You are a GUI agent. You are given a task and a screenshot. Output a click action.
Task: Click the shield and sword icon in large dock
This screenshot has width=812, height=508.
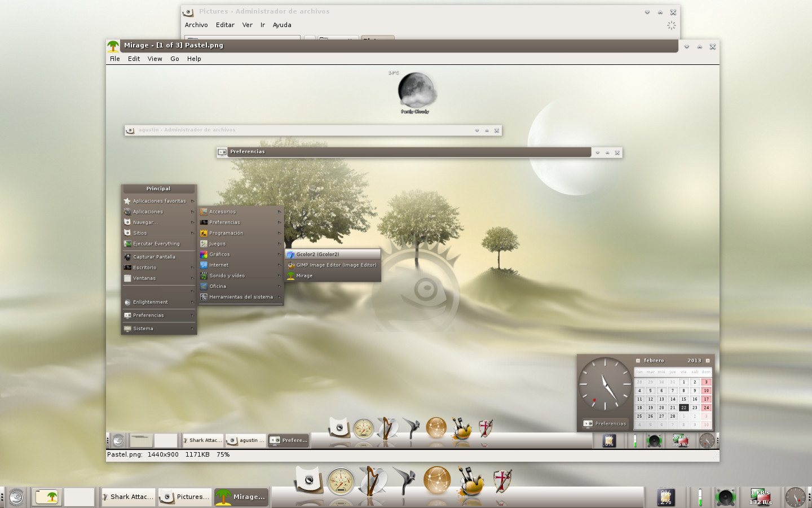[501, 481]
